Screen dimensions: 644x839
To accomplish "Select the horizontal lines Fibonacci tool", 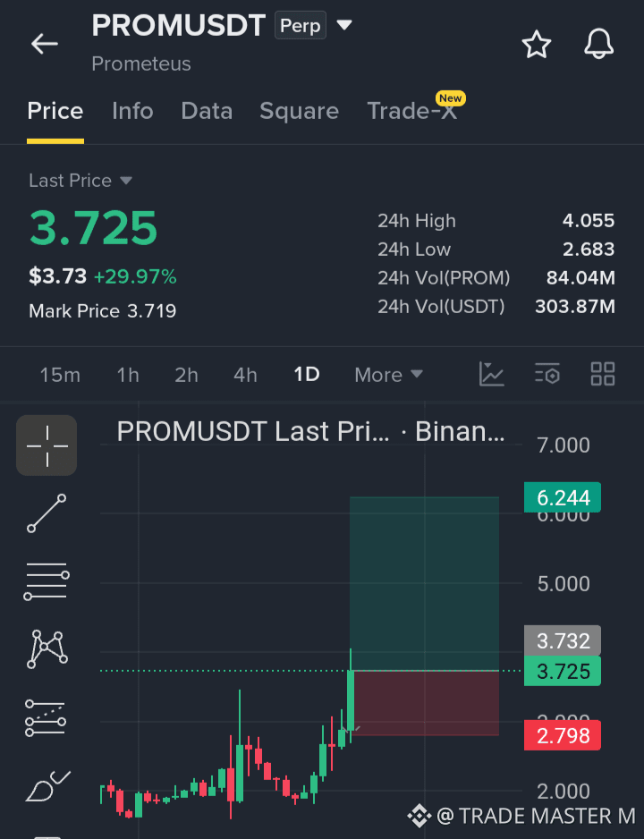I will [x=47, y=581].
